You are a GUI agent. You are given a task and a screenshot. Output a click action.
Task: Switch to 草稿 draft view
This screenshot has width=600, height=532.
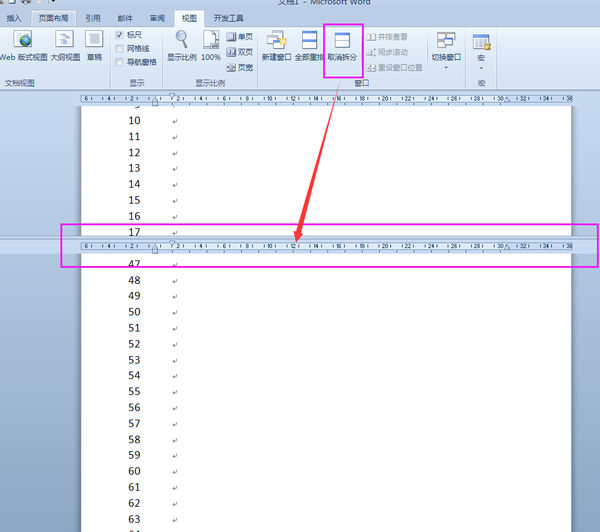point(94,46)
